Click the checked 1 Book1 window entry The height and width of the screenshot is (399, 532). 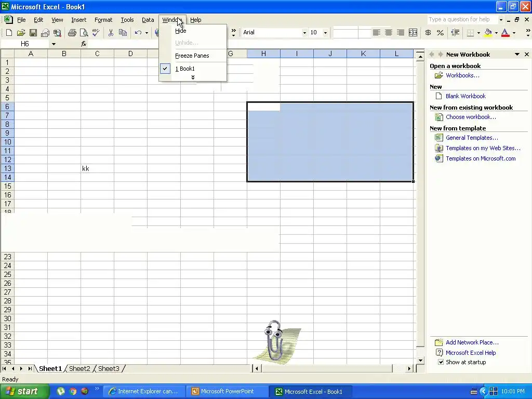(193, 69)
